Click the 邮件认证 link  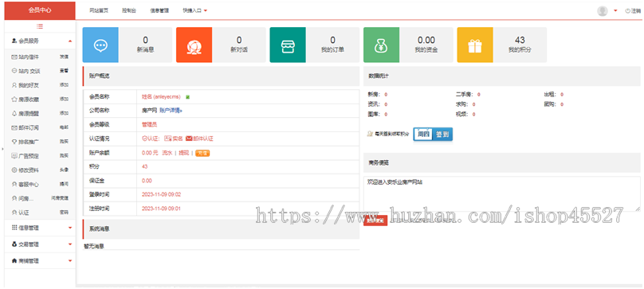coord(203,139)
